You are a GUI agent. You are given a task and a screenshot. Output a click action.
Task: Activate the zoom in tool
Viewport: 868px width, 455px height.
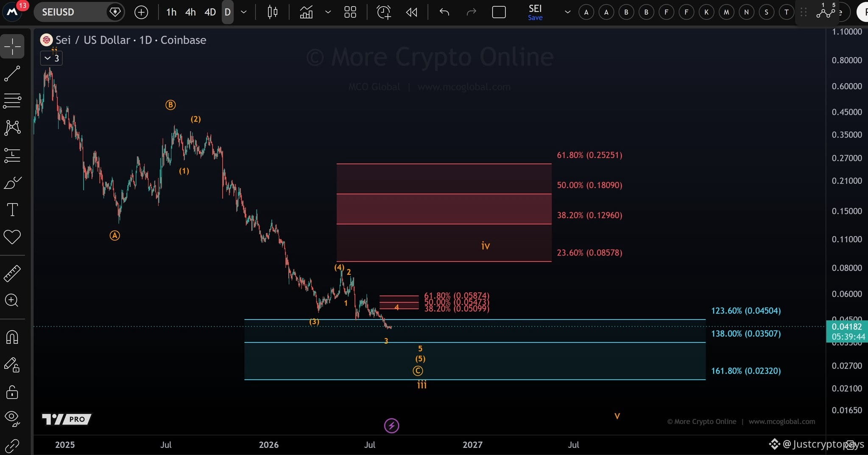[12, 301]
